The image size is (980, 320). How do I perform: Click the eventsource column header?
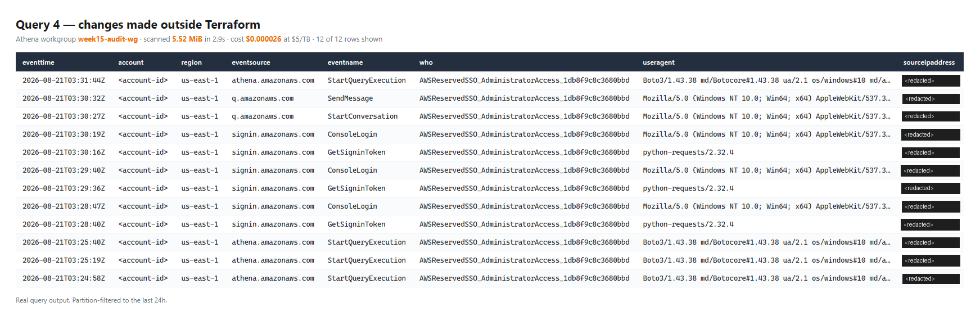tap(251, 62)
